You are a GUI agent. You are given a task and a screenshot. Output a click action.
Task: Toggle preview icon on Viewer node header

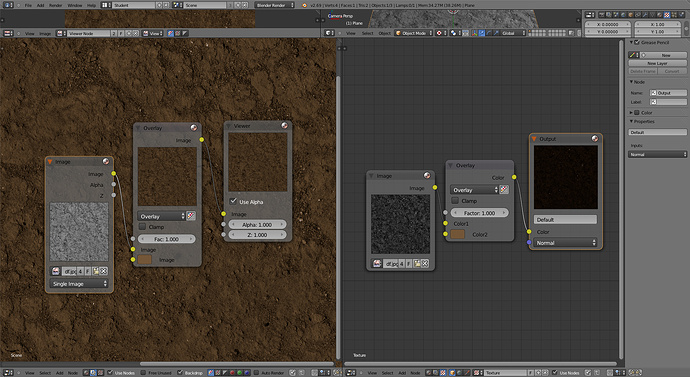point(284,125)
